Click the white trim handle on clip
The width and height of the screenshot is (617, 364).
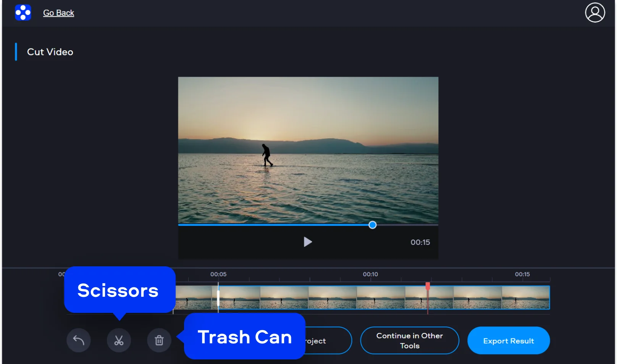click(218, 298)
